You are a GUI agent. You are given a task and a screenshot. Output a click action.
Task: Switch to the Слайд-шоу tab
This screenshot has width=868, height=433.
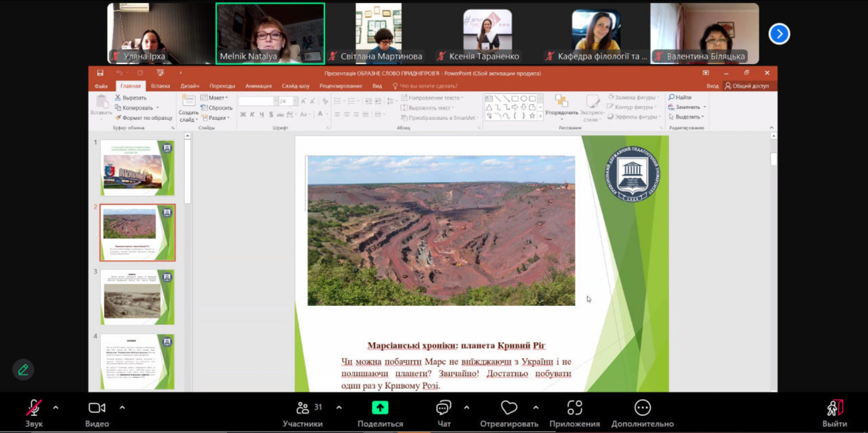click(296, 86)
